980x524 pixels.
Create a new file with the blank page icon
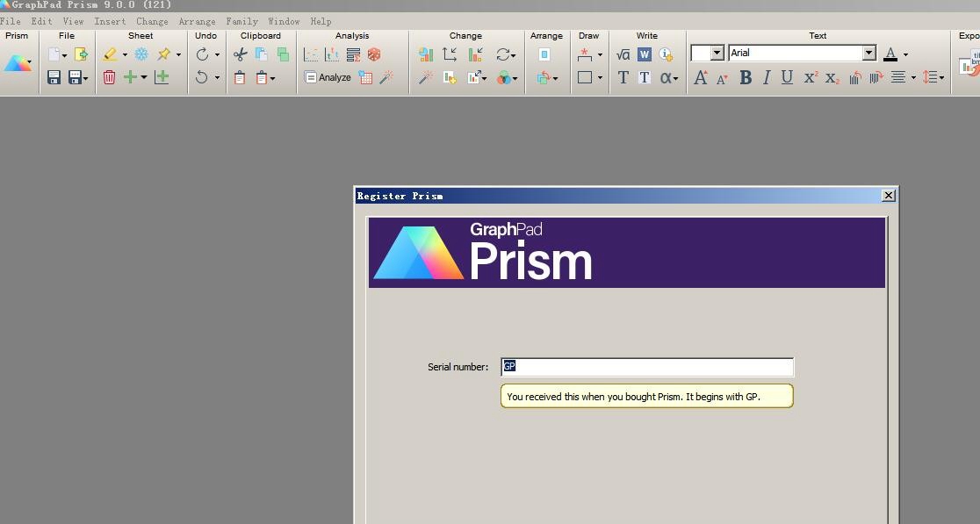coord(54,54)
